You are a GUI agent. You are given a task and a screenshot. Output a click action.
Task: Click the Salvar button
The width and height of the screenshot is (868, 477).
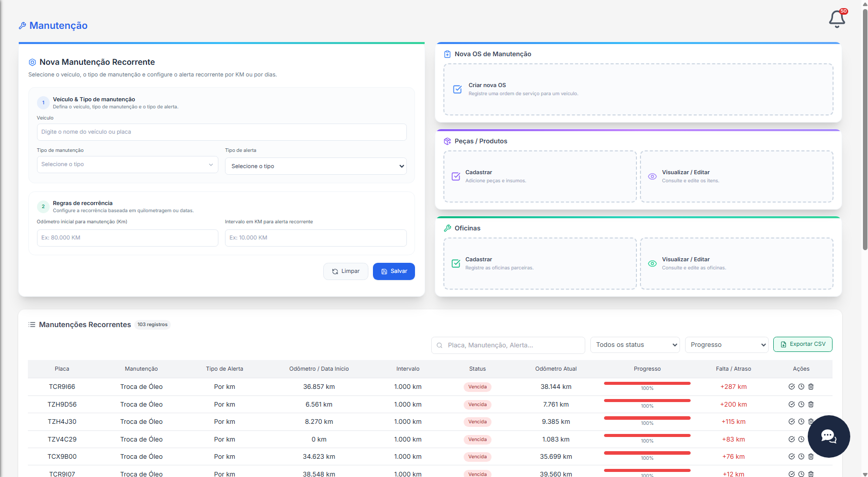click(394, 271)
